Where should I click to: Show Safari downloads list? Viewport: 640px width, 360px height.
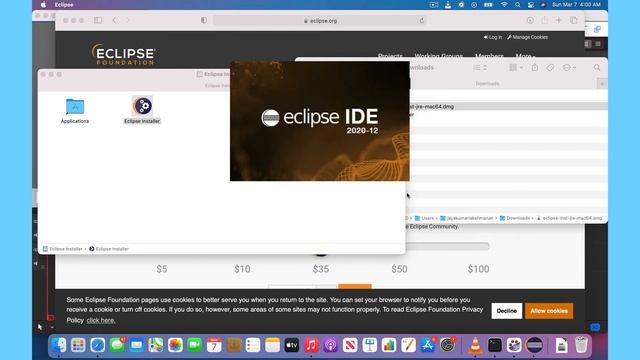click(530, 20)
